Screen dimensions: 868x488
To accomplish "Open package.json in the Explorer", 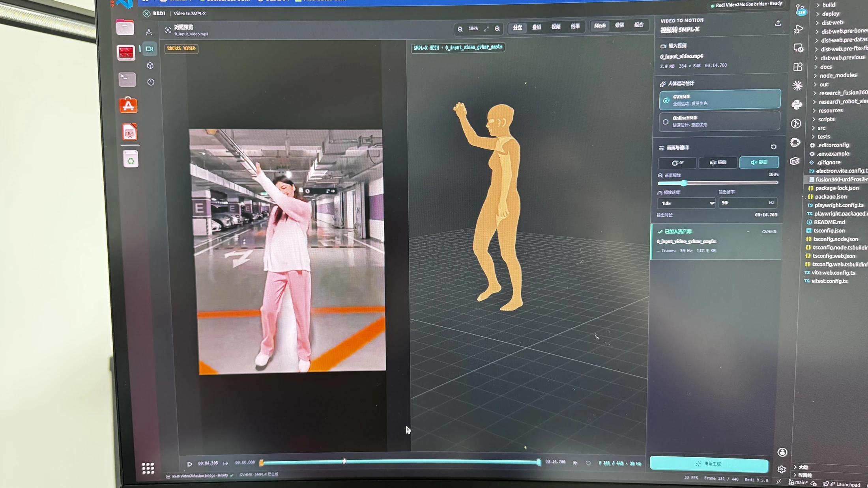I will pyautogui.click(x=831, y=197).
